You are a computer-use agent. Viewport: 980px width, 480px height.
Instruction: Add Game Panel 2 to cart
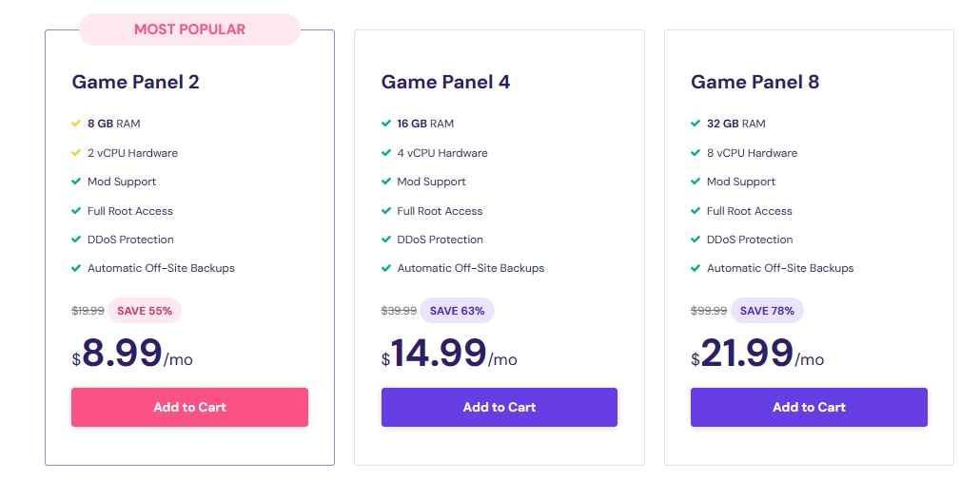[189, 407]
